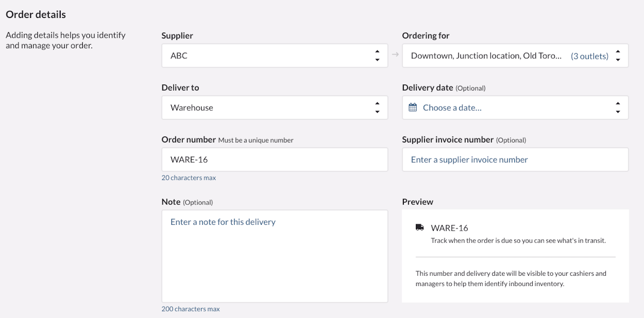Viewport: 644px width, 318px height.
Task: Click the arrow between Supplier and Ordering for
Action: click(x=395, y=55)
